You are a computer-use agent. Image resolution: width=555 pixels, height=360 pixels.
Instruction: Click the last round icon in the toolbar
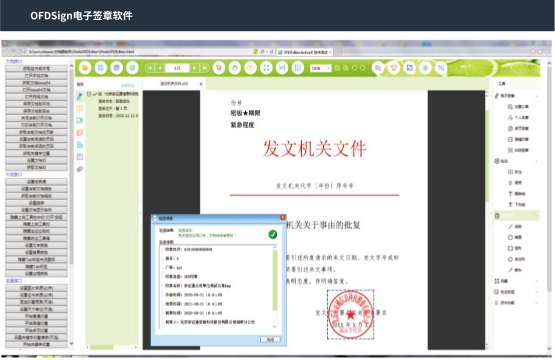pyautogui.click(x=441, y=68)
